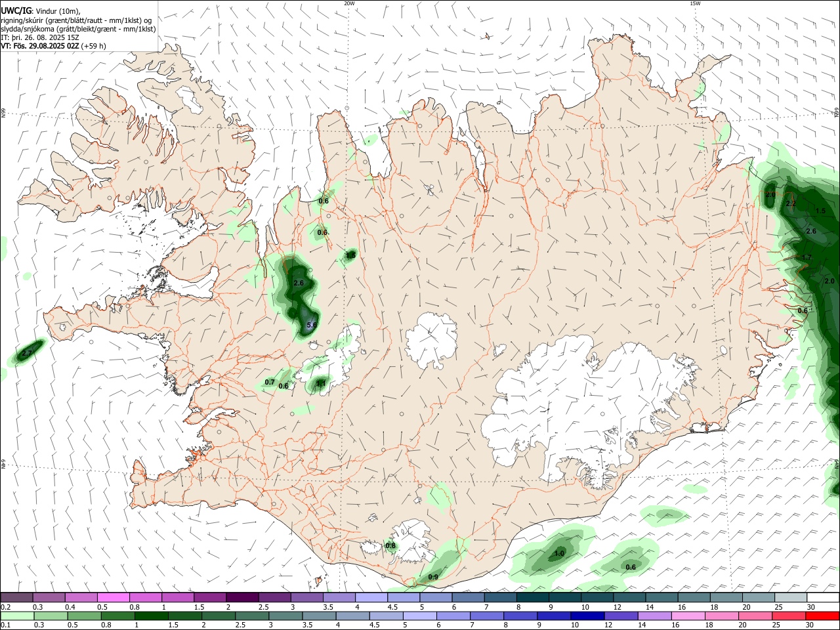Click the 0.2 label on upper scale
The width and height of the screenshot is (840, 630).
click(x=5, y=607)
